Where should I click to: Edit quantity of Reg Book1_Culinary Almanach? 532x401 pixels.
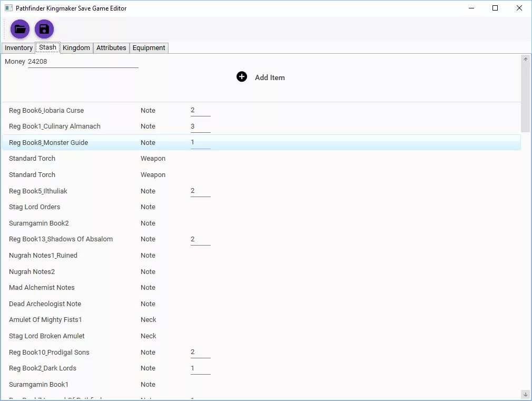(x=201, y=126)
